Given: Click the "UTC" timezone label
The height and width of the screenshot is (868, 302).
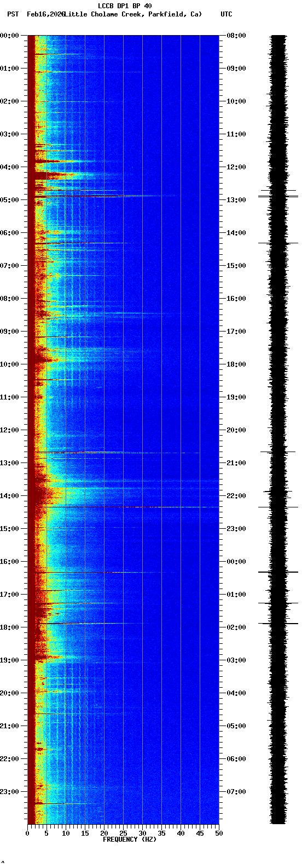Looking at the screenshot, I should pos(226,14).
